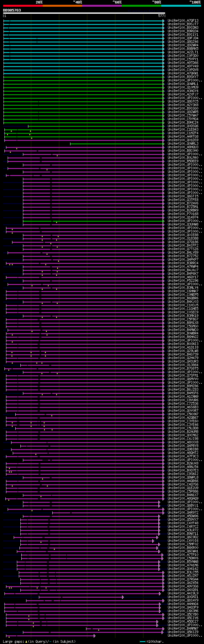Screen dimensions: 204x644
Task: Select hit label UniRef100_Q9BIB8
Action: (183, 449)
